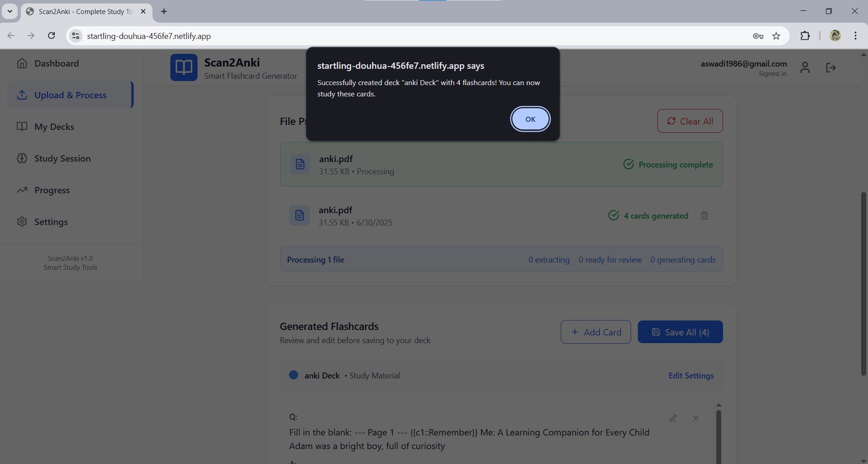
Task: Click the flashcard list scrollbar
Action: tap(719, 436)
